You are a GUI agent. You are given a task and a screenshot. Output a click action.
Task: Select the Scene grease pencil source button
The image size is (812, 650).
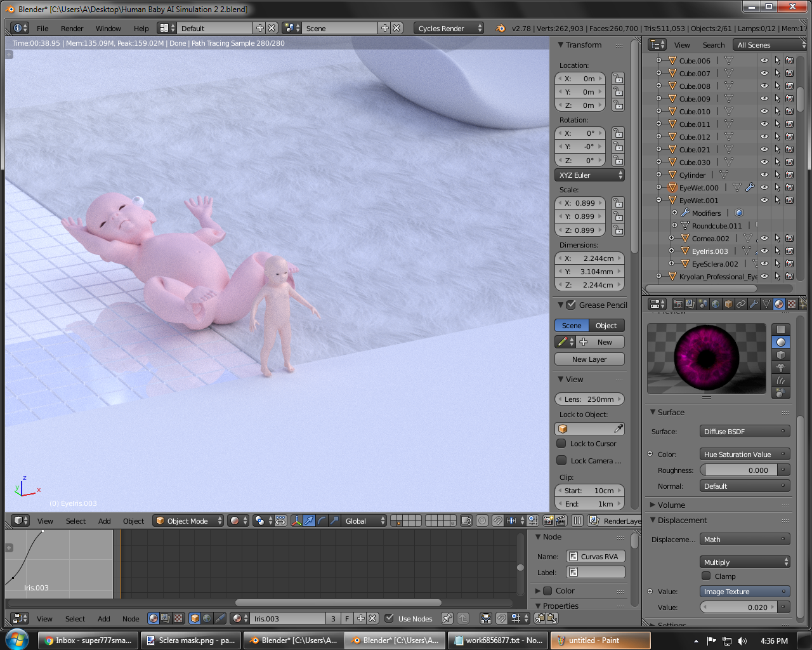click(572, 326)
